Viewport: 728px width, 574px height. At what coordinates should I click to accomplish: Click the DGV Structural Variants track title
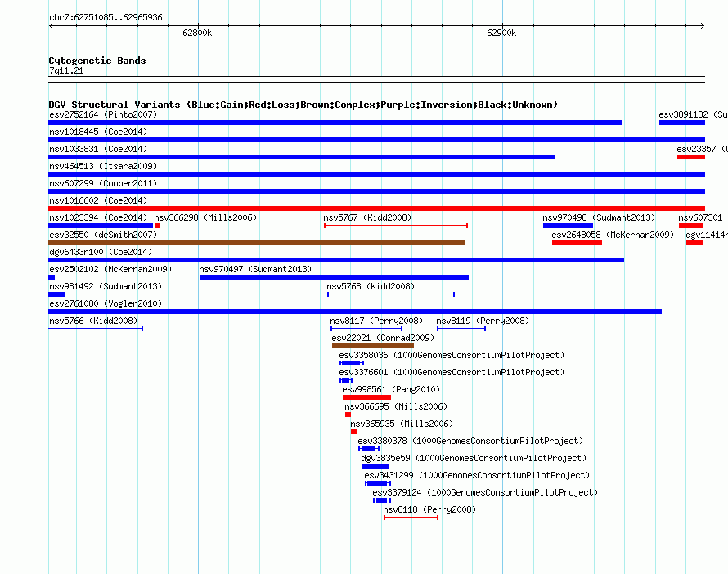[x=303, y=105]
